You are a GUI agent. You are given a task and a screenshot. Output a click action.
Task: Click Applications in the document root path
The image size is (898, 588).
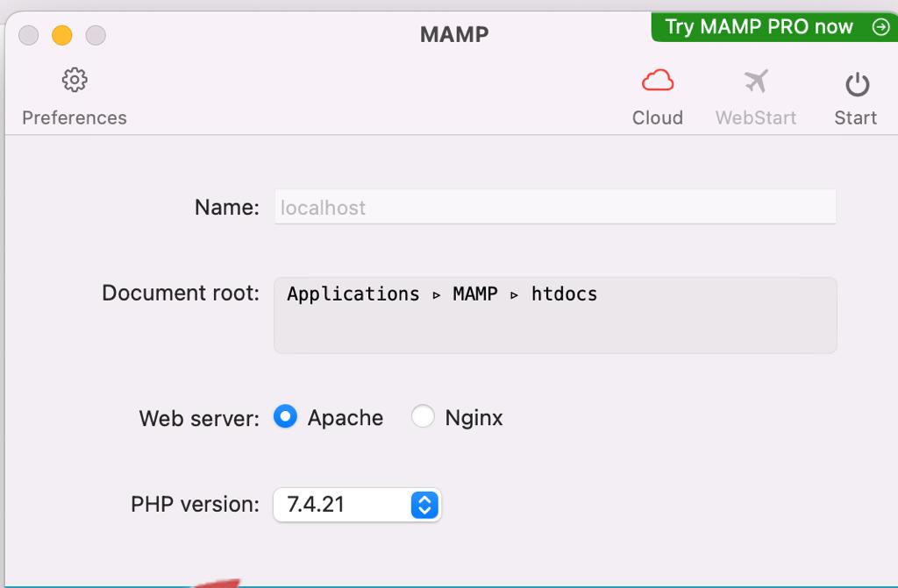353,294
